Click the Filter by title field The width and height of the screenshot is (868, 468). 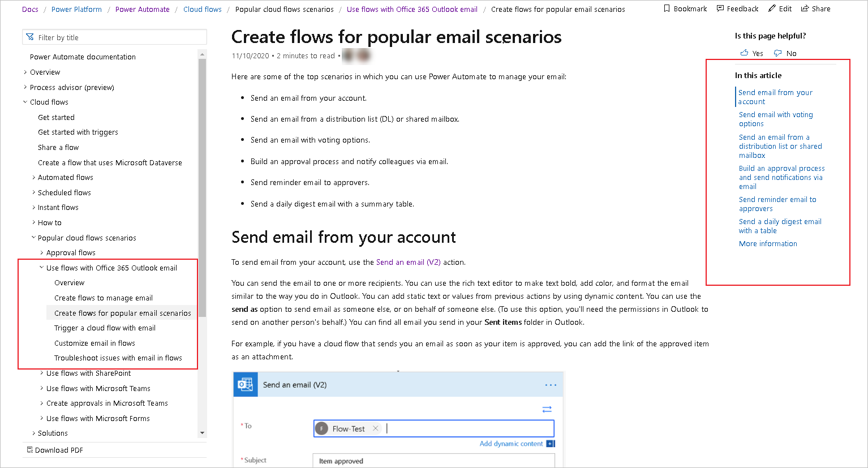tap(114, 37)
